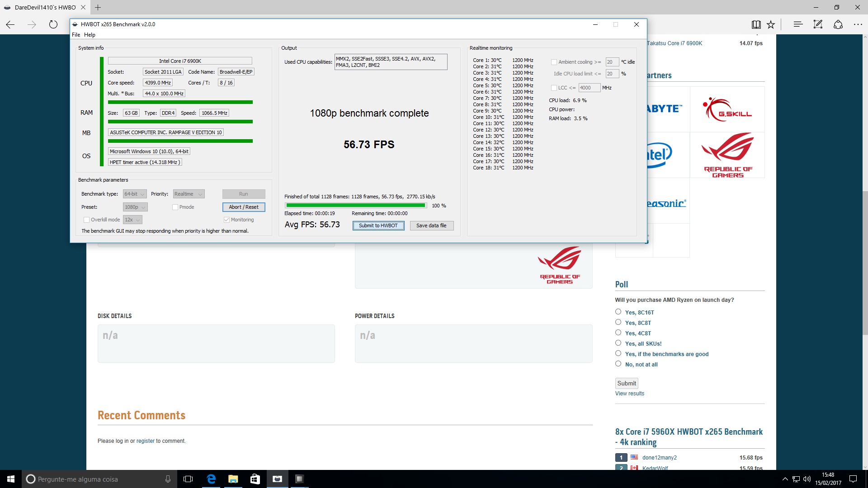Open Priority Realtime dropdown

[x=189, y=194]
